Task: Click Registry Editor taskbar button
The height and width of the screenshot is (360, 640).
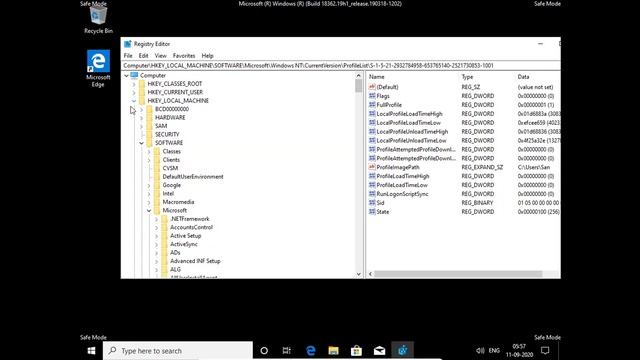Action: 402,351
